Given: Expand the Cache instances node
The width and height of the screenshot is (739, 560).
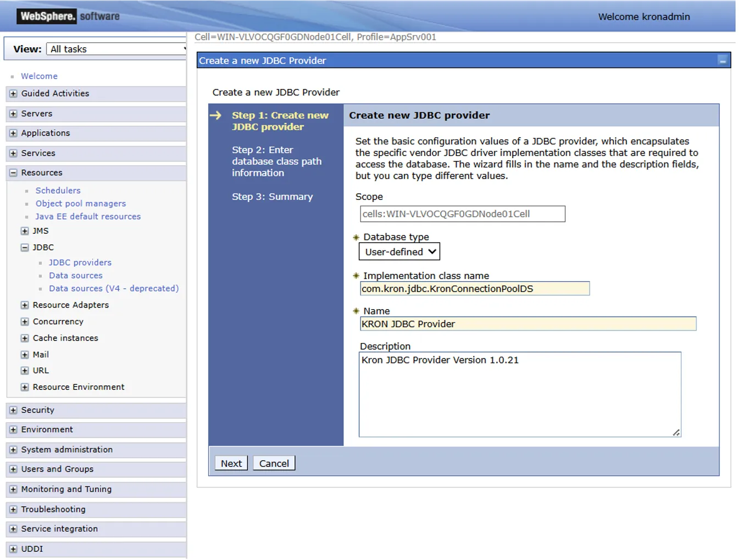Looking at the screenshot, I should click(25, 338).
